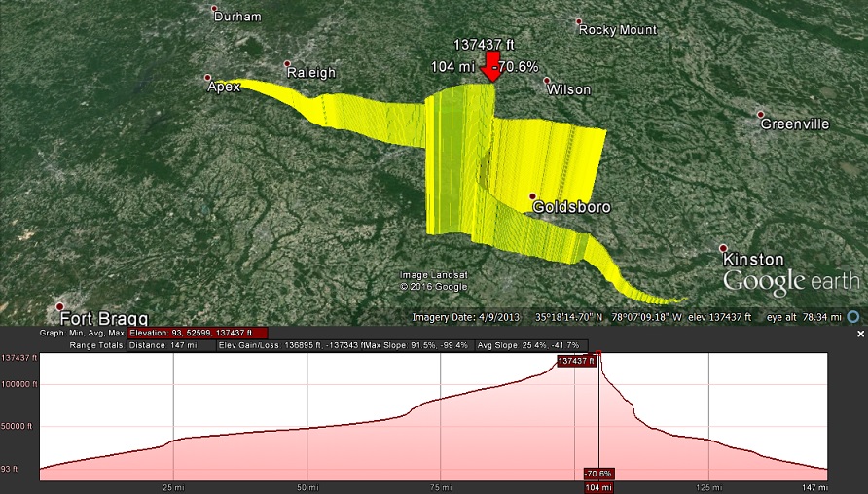
Task: Select the Goldsboro placemark dot
Action: pyautogui.click(x=533, y=196)
